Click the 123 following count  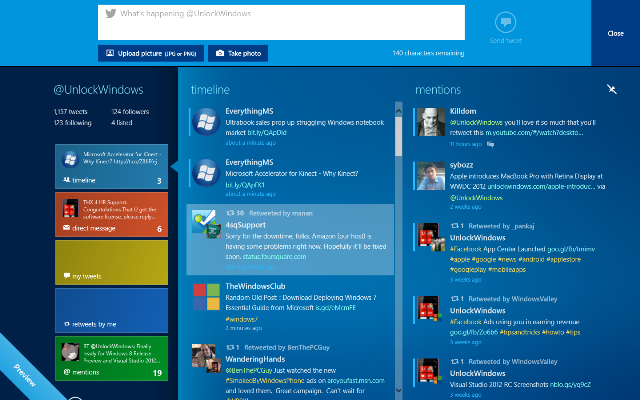[x=72, y=122]
